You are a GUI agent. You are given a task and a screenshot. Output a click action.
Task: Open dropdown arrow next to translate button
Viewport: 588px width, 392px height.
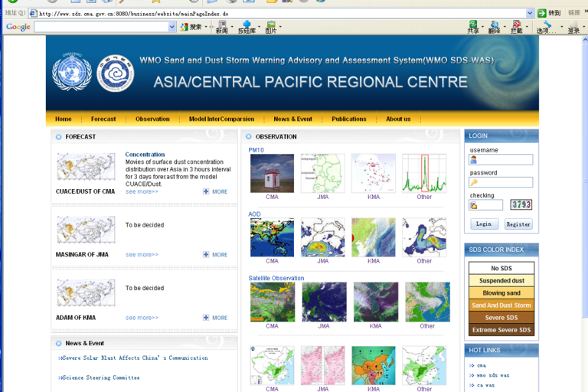[x=505, y=27]
